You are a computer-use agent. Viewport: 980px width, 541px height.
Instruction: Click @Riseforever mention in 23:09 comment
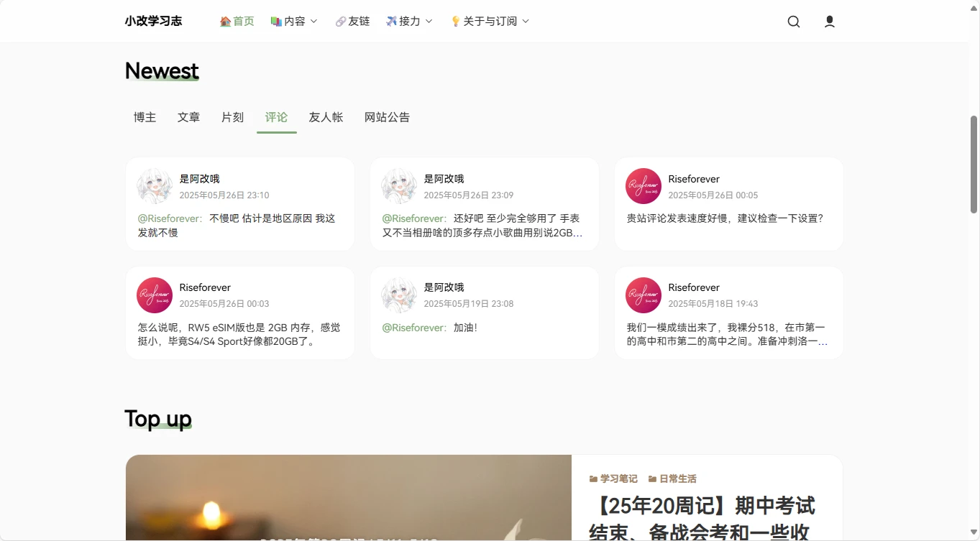[x=415, y=218]
